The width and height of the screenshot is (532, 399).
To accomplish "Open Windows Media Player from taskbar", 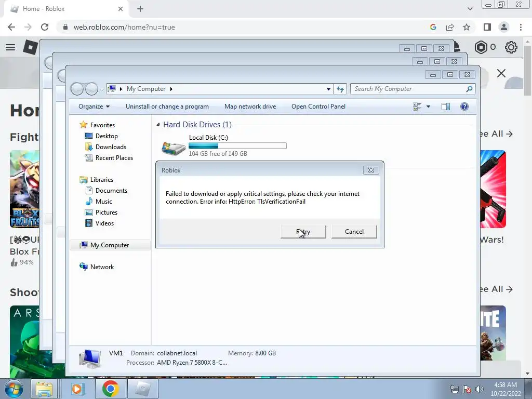I will [77, 389].
